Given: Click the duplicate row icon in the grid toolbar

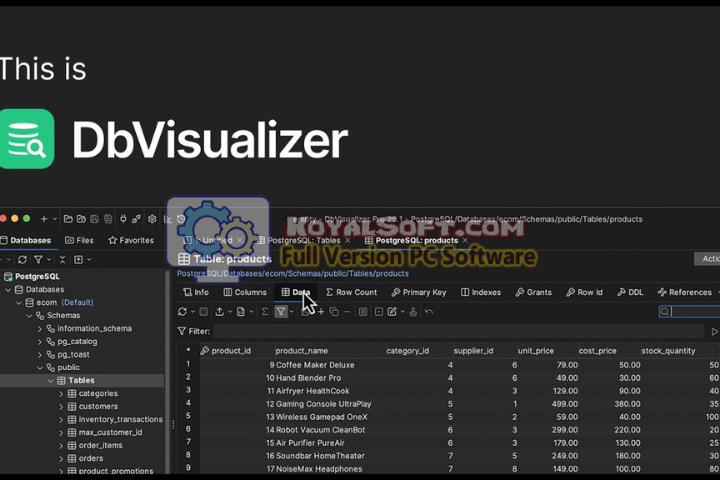Looking at the screenshot, I should (334, 312).
